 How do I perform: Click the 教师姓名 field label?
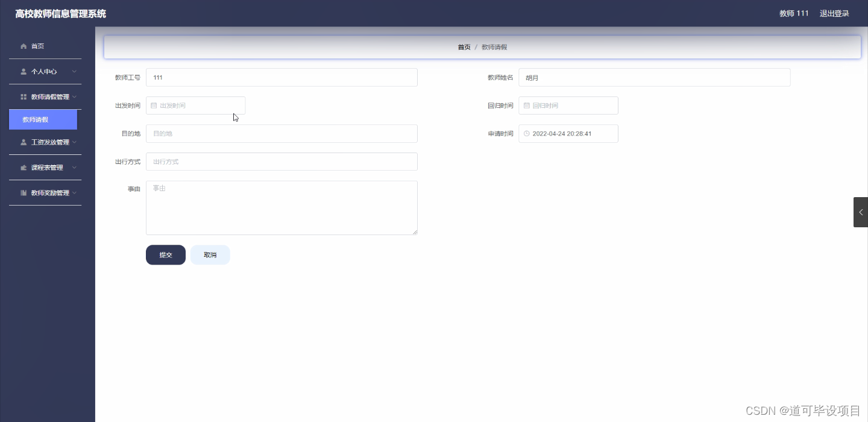coord(500,78)
